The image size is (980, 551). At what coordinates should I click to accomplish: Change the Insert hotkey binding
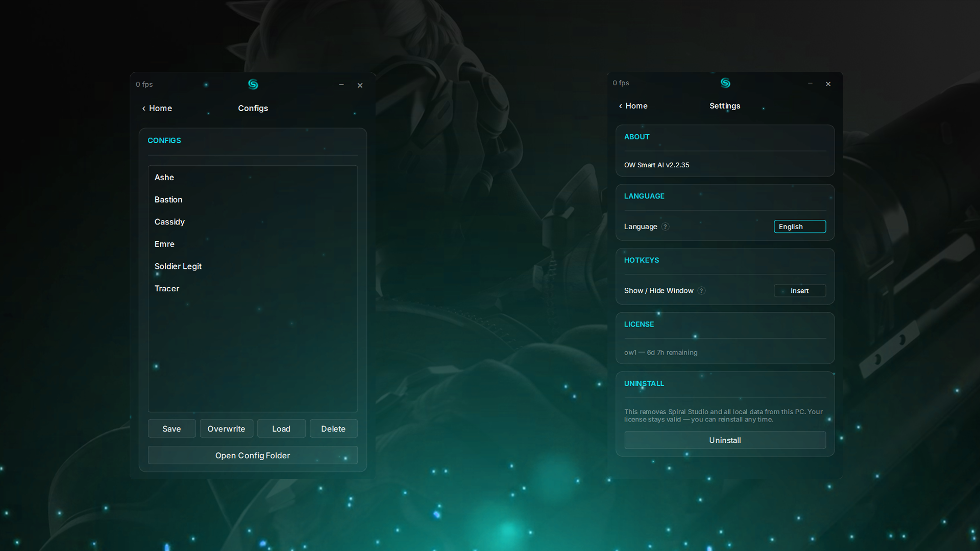coord(800,291)
